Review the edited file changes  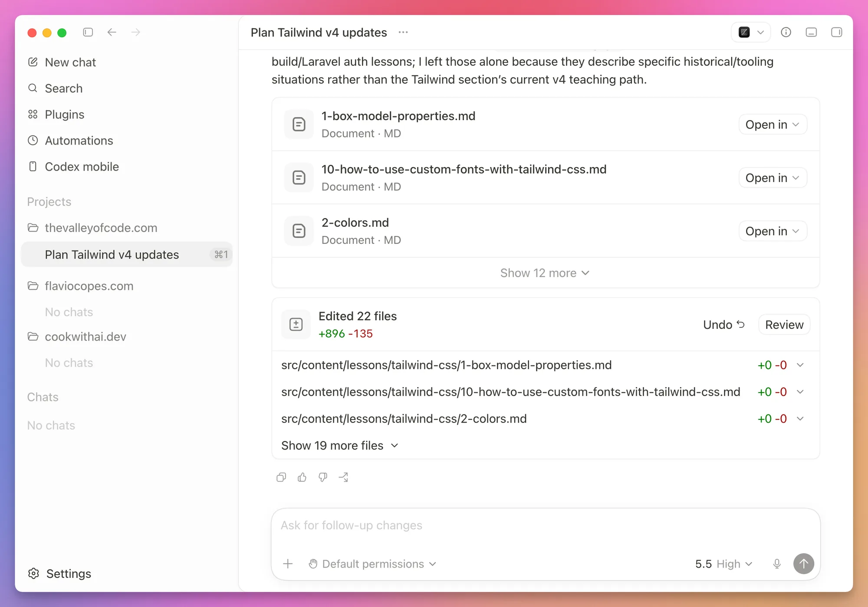pos(784,325)
